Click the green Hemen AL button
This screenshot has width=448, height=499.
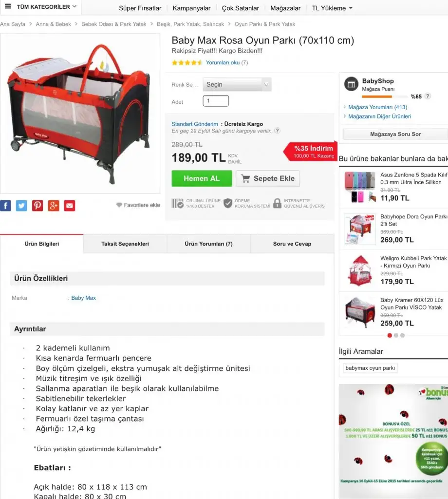202,178
